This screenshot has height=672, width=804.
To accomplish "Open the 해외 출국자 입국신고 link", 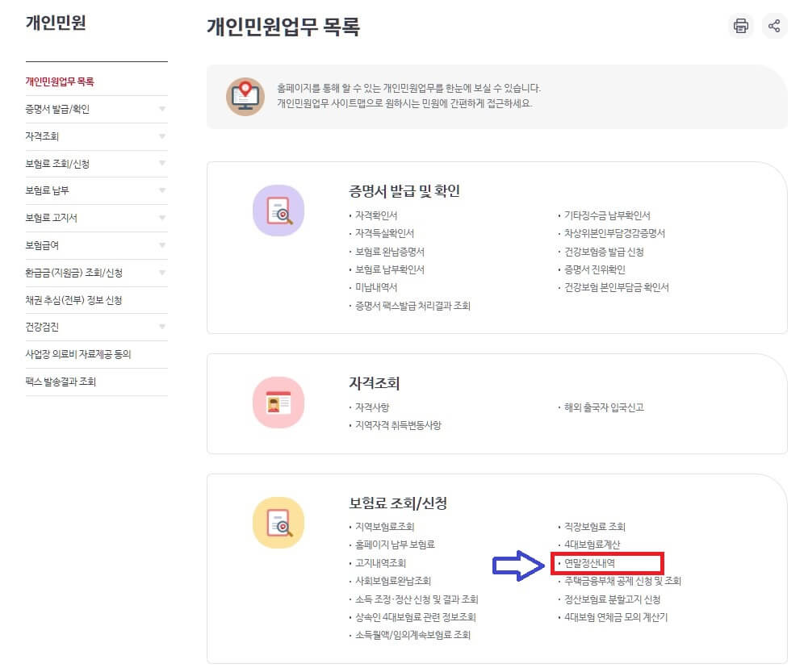I will 604,407.
